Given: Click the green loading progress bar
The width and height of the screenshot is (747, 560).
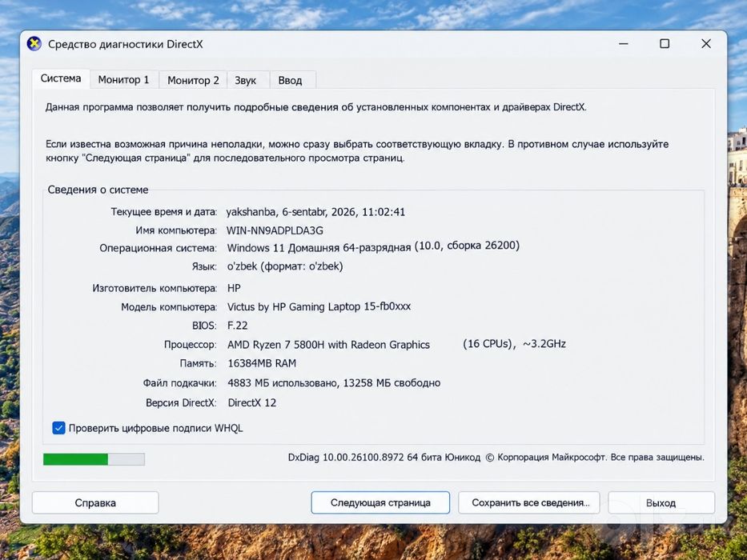Looking at the screenshot, I should point(94,459).
